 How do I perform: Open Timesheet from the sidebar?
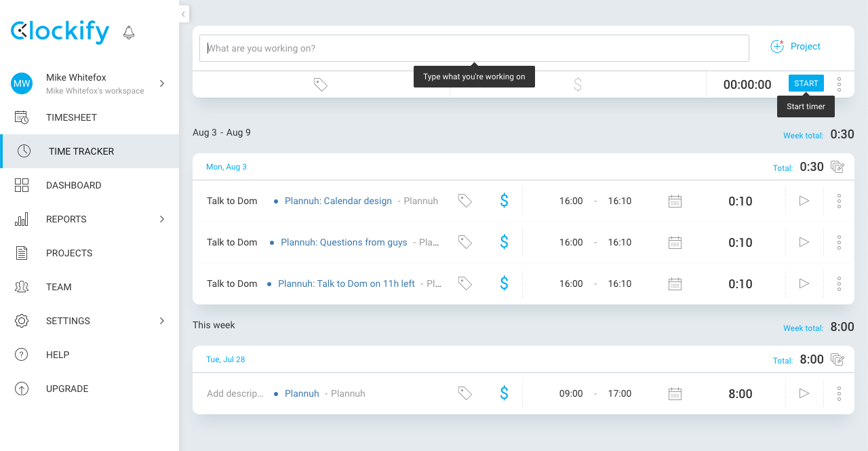click(x=90, y=117)
